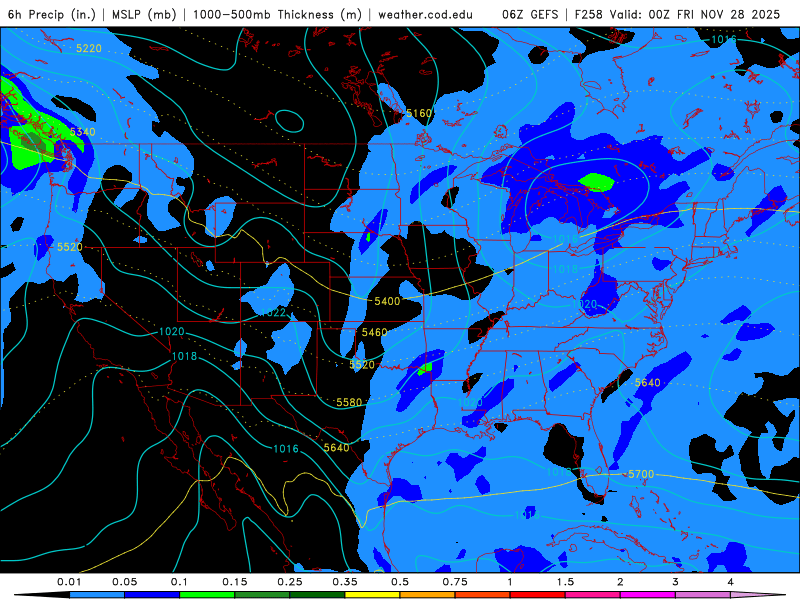Click the 0.05 legend tick label
800x600 pixels.
(124, 582)
